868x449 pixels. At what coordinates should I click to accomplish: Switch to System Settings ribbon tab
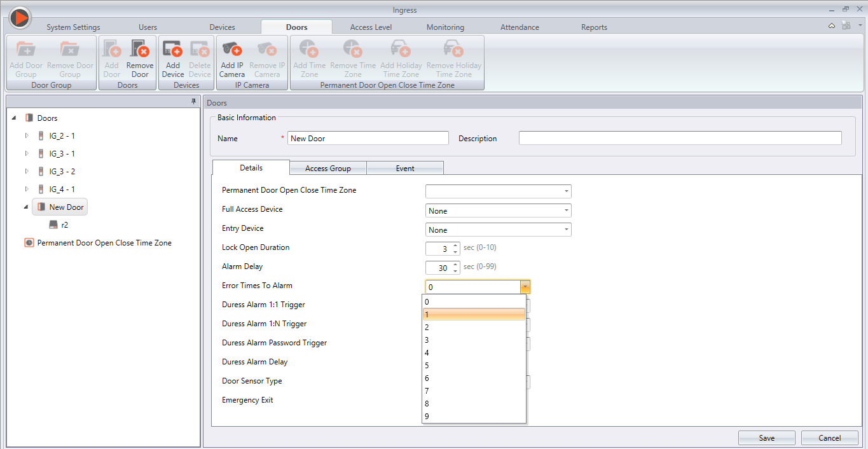point(73,27)
